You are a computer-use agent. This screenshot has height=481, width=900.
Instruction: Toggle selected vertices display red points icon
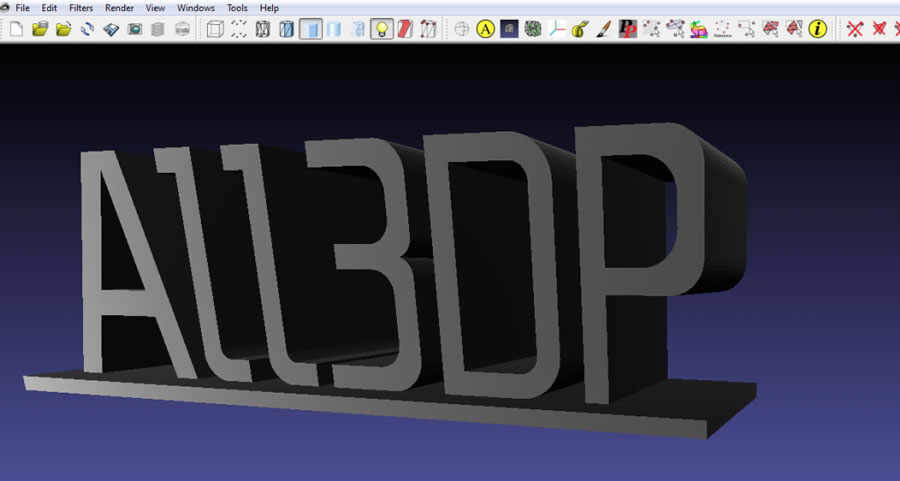428,29
